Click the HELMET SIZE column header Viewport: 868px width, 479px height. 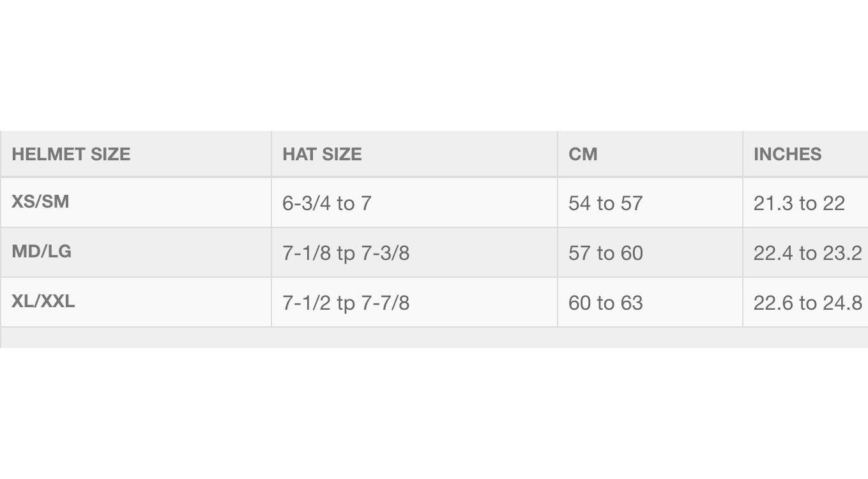(x=71, y=154)
